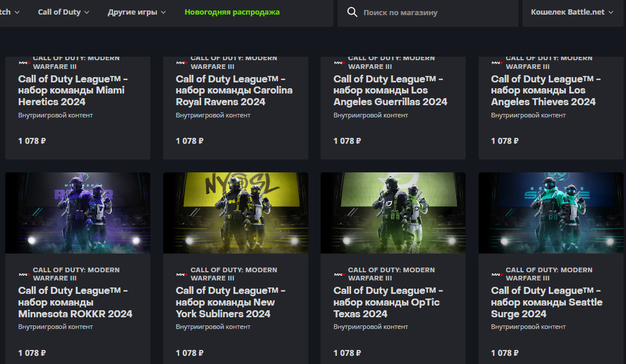The width and height of the screenshot is (626, 364).
Task: Click MWIII logo icon on New York Subliners card
Action: [x=182, y=274]
